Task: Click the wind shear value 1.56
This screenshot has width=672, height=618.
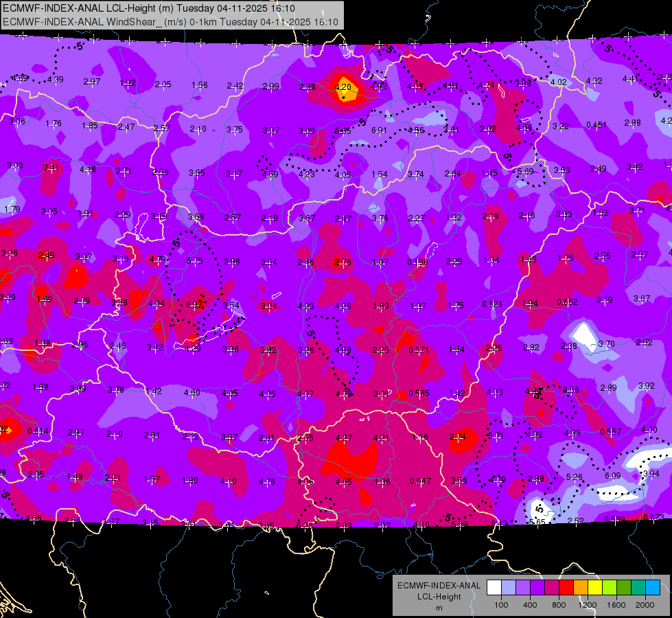Action: pyautogui.click(x=200, y=85)
